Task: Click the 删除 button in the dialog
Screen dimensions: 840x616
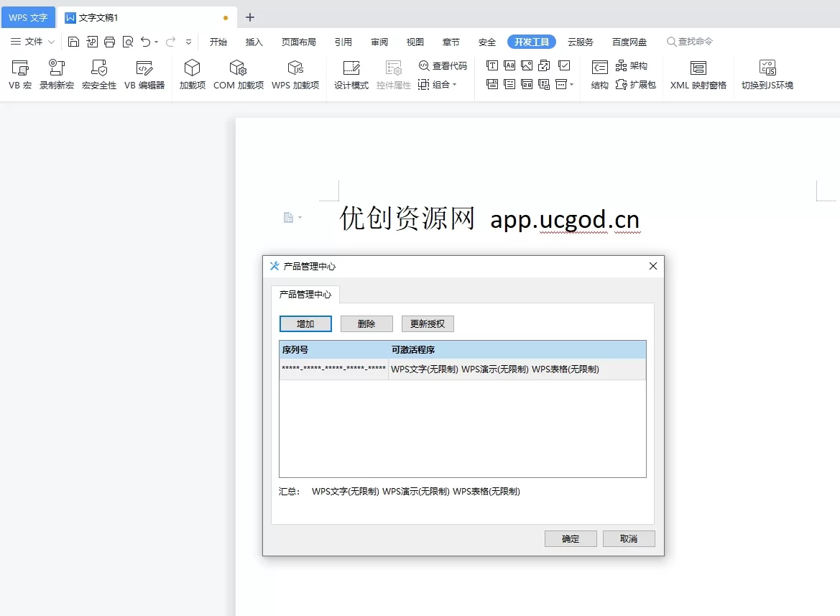Action: click(366, 323)
